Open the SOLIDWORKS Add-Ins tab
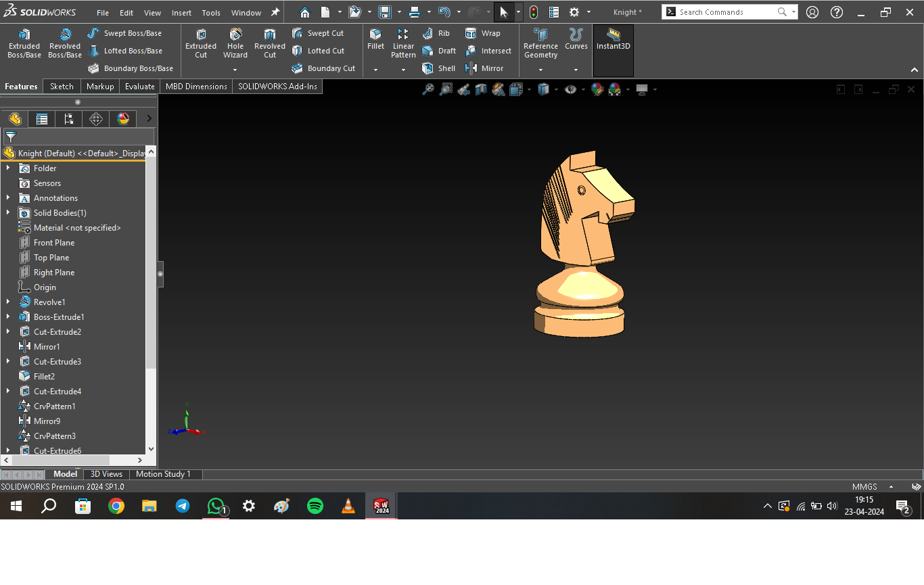The image size is (924, 585). click(x=277, y=86)
